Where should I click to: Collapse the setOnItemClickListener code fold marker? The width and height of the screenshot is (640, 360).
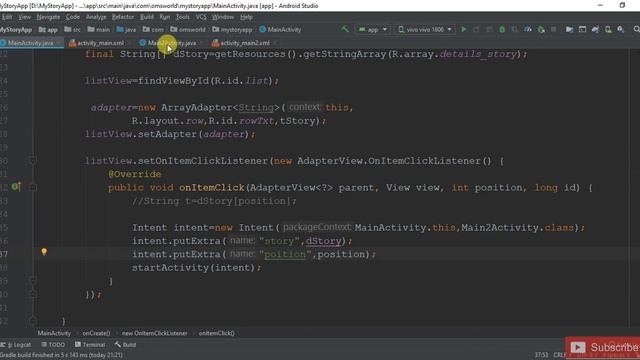pos(33,161)
